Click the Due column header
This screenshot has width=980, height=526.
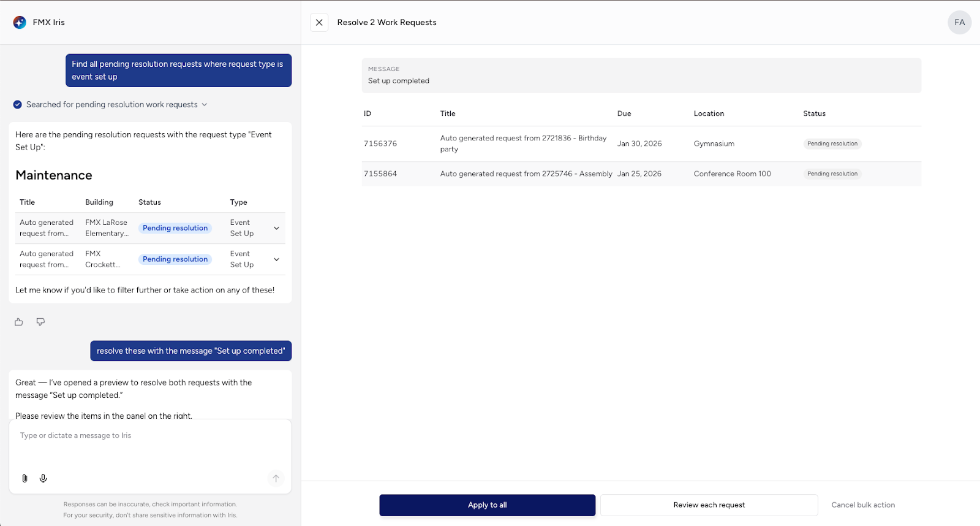[624, 114]
